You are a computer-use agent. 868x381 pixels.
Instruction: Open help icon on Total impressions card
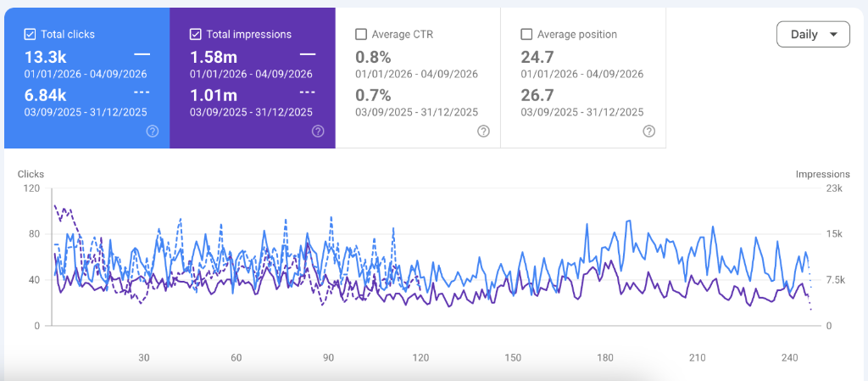[x=318, y=132]
